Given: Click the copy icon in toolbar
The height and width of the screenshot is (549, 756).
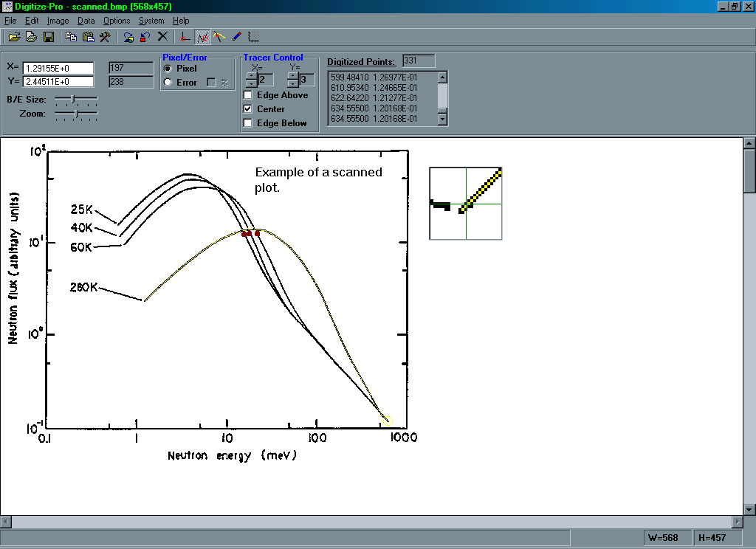Looking at the screenshot, I should point(71,36).
